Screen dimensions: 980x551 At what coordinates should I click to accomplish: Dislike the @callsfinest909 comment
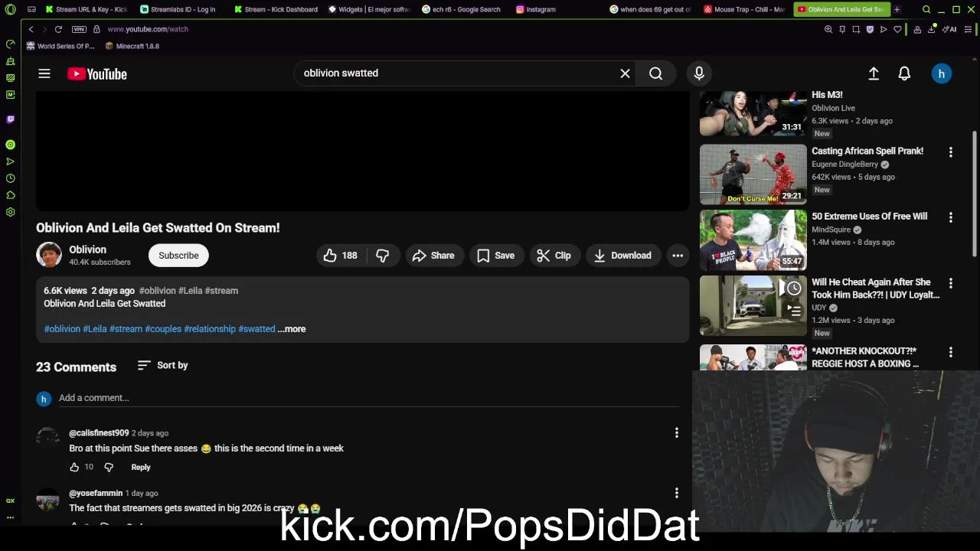(109, 467)
